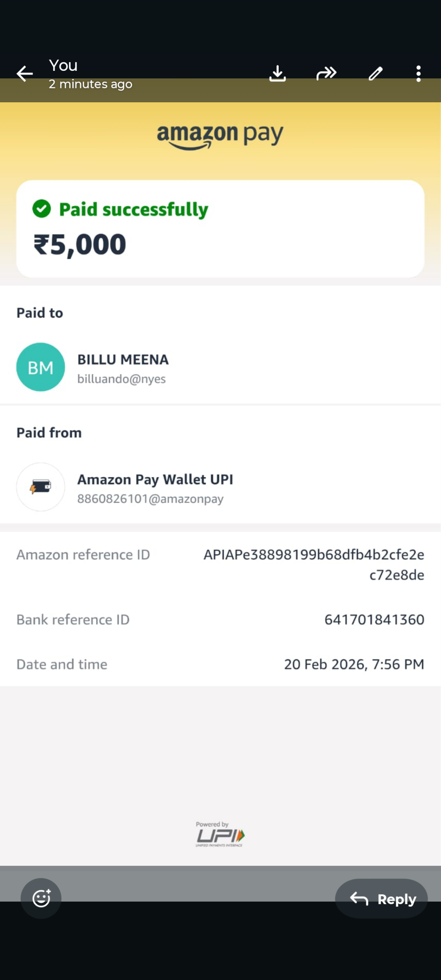The image size is (441, 980).
Task: Tap the BM recipient avatar
Action: click(x=41, y=367)
